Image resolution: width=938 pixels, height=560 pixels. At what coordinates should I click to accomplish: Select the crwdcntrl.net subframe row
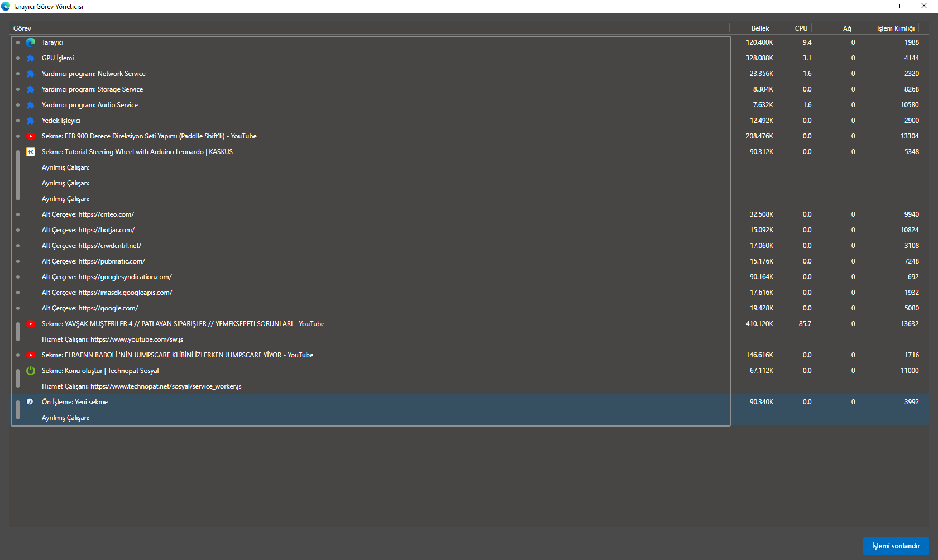pyautogui.click(x=469, y=246)
